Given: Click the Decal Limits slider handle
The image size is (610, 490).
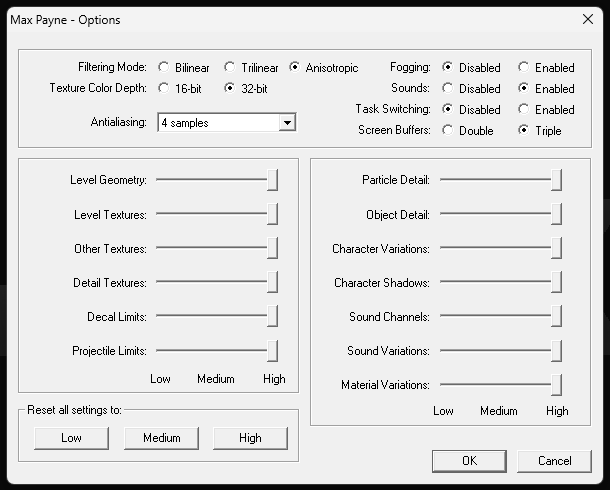Looking at the screenshot, I should pyautogui.click(x=272, y=316).
